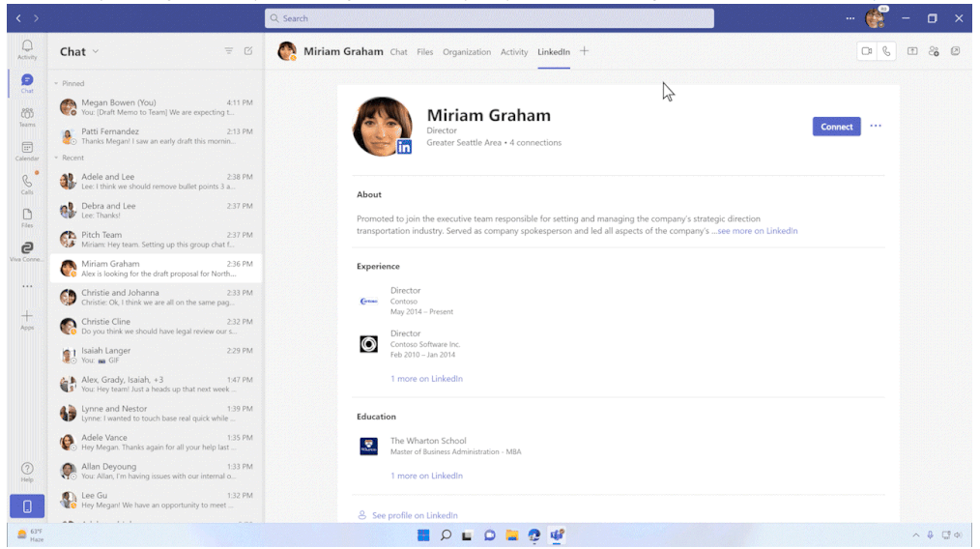This screenshot has height=549, width=980.
Task: Switch to Miriam's Chat tab
Action: coord(399,52)
